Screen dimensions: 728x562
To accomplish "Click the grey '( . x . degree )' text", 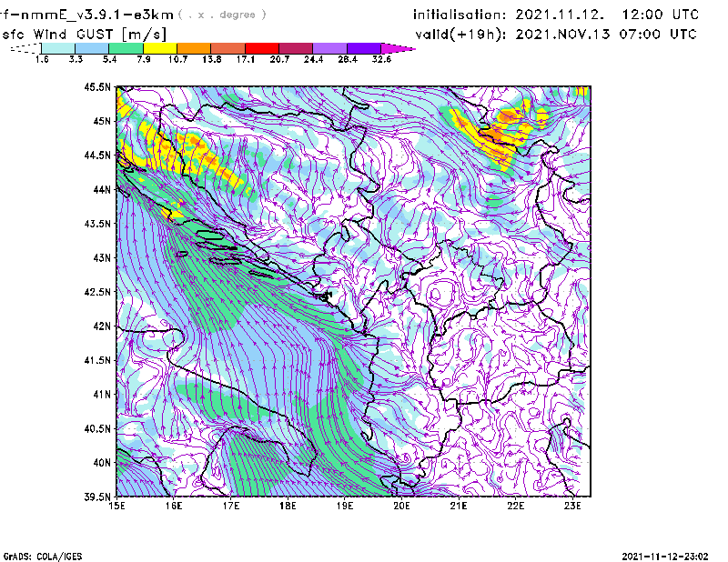I will (x=222, y=15).
